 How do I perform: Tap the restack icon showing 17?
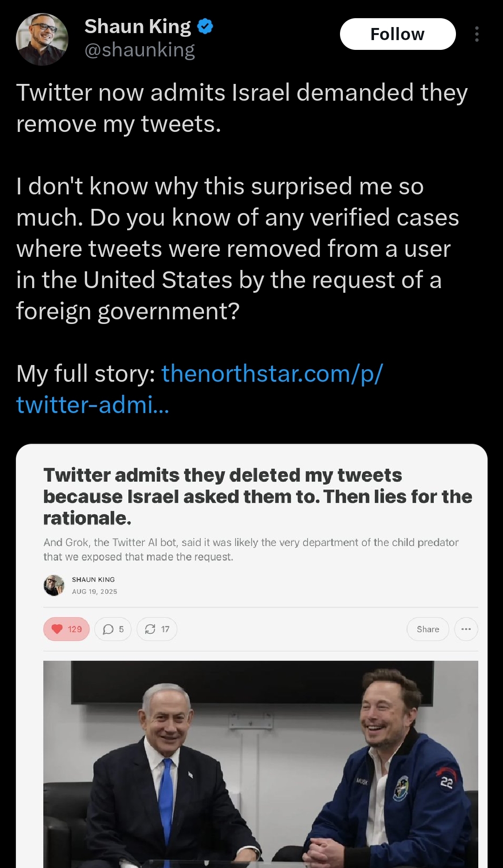156,629
